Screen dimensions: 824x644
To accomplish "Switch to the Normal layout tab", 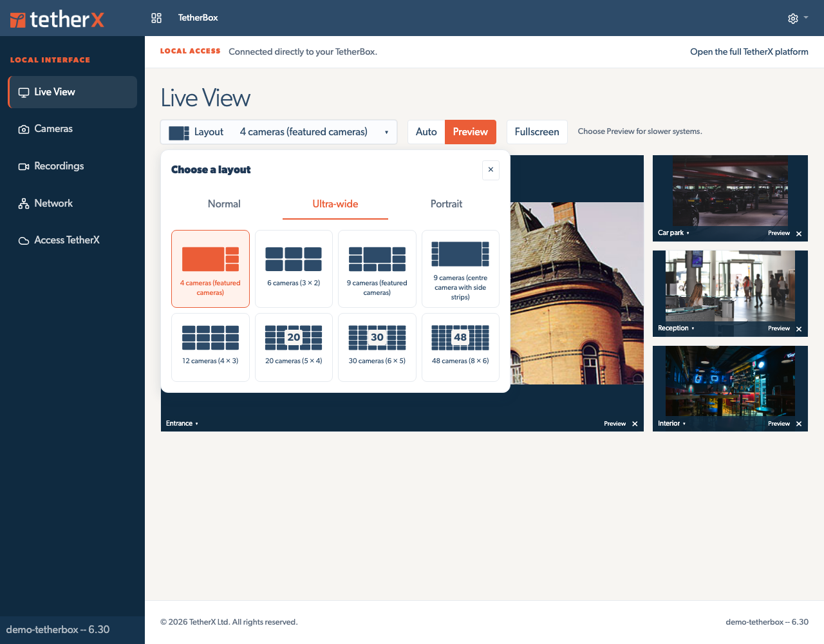I will [224, 204].
